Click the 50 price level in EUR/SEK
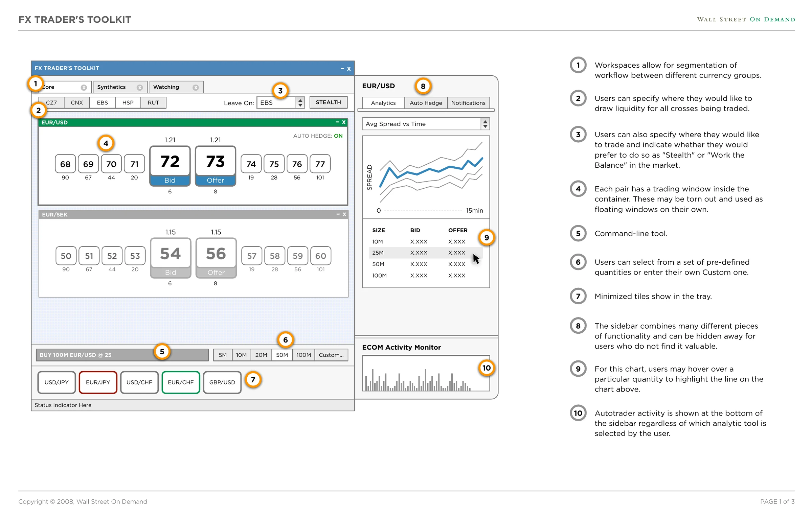 (66, 256)
